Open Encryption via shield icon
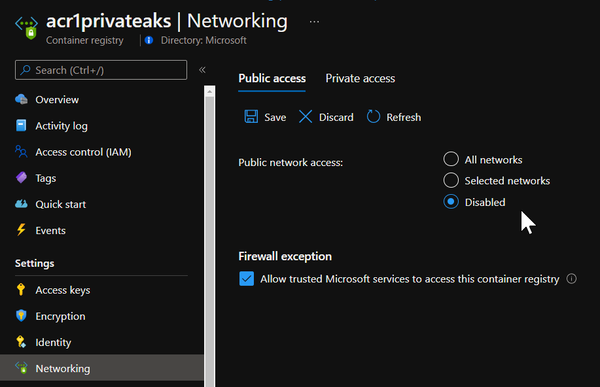Image resolution: width=600 pixels, height=387 pixels. pyautogui.click(x=21, y=316)
